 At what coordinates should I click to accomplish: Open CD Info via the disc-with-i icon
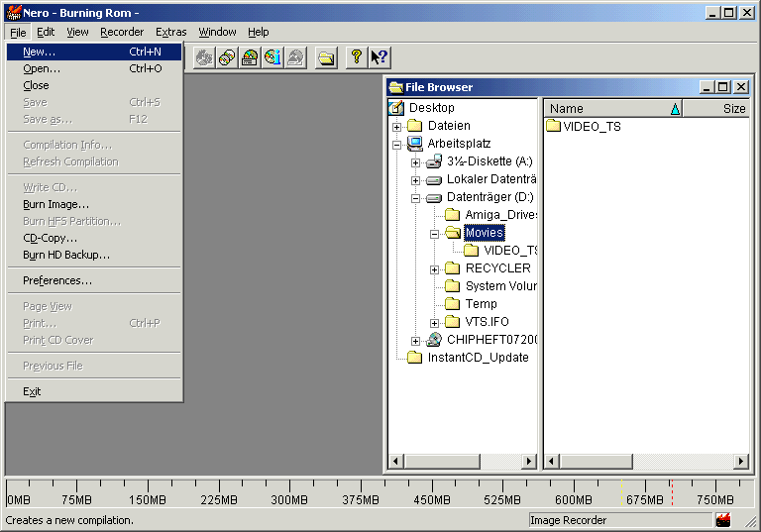272,57
